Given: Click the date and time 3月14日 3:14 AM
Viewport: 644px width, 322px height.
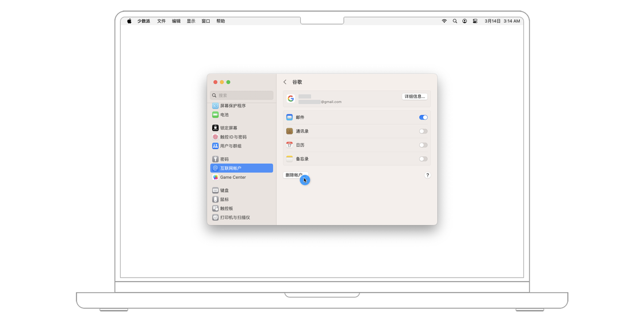Looking at the screenshot, I should point(503,21).
